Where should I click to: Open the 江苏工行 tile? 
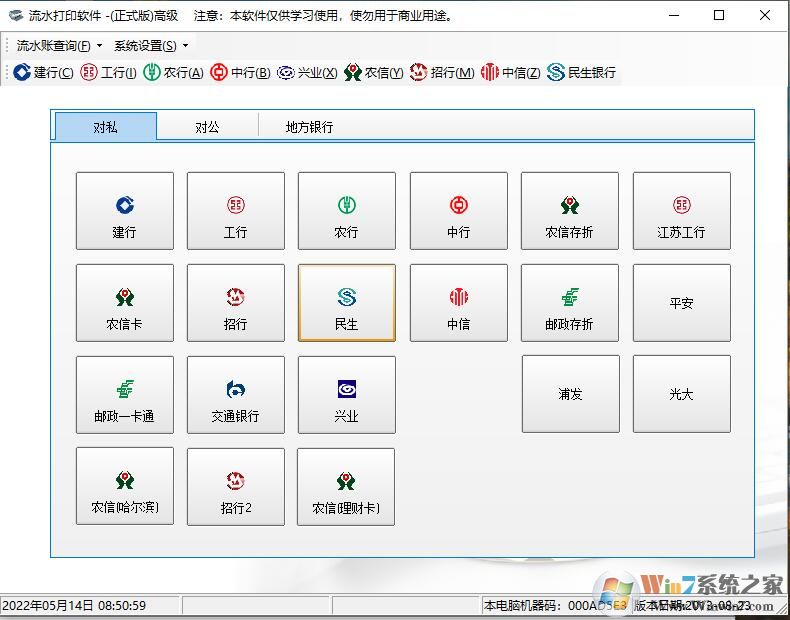681,211
